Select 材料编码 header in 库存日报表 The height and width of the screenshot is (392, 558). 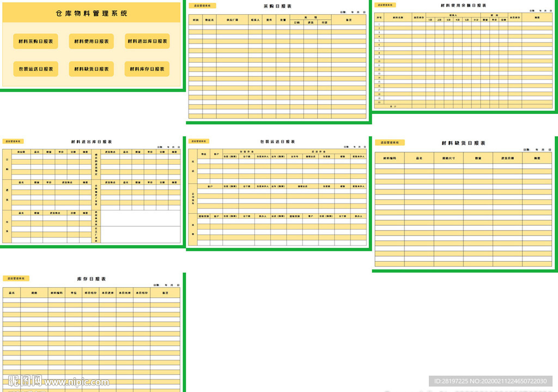point(57,293)
